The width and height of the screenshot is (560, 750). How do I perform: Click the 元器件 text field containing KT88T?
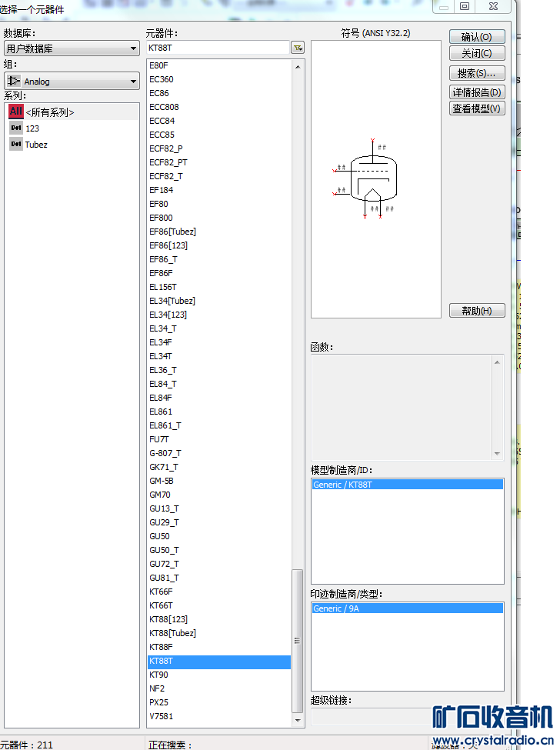[218, 48]
